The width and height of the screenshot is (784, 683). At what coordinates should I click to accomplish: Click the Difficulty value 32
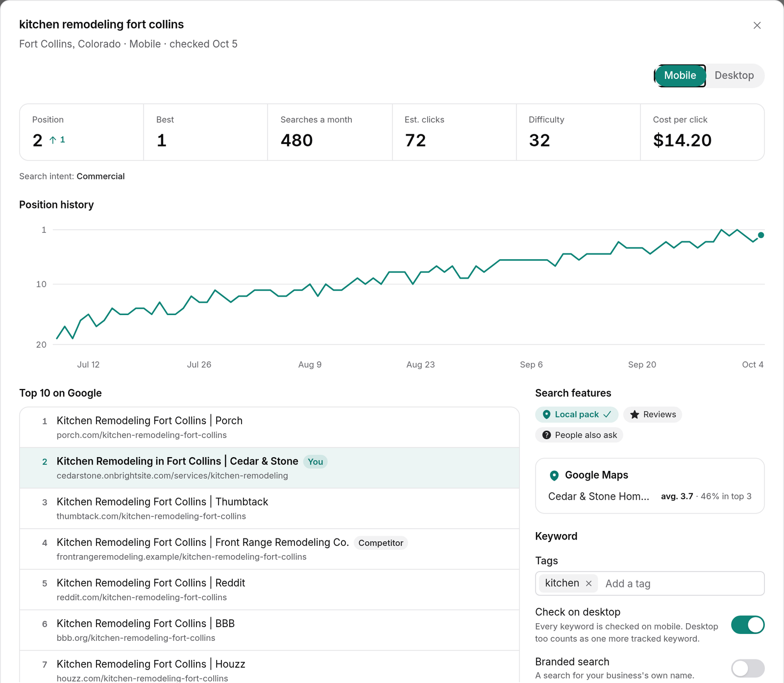point(539,141)
